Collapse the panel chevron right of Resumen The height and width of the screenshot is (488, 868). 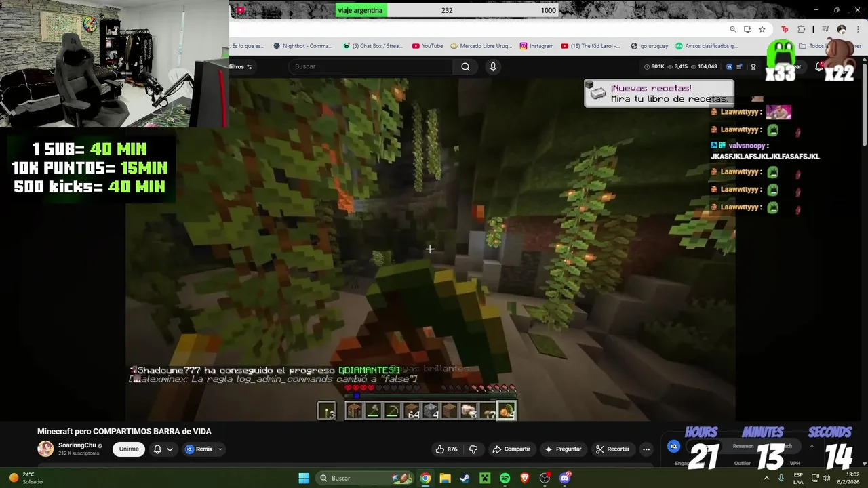(812, 446)
